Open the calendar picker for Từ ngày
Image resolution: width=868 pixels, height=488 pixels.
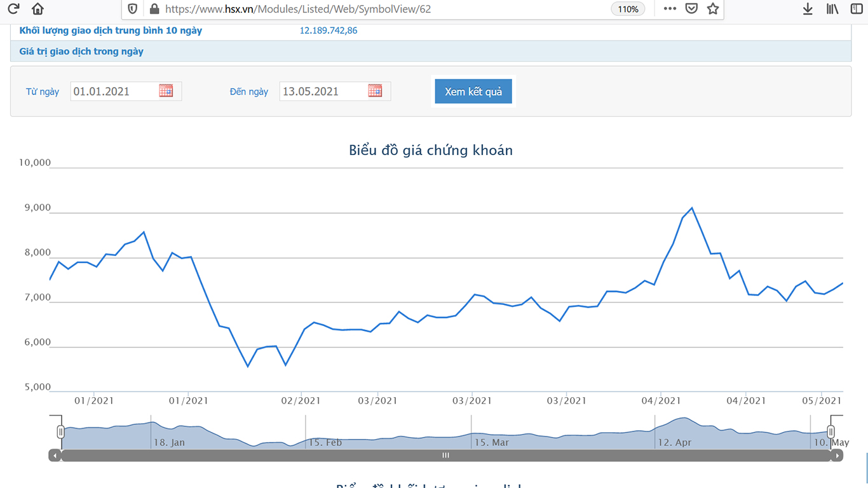coord(166,91)
